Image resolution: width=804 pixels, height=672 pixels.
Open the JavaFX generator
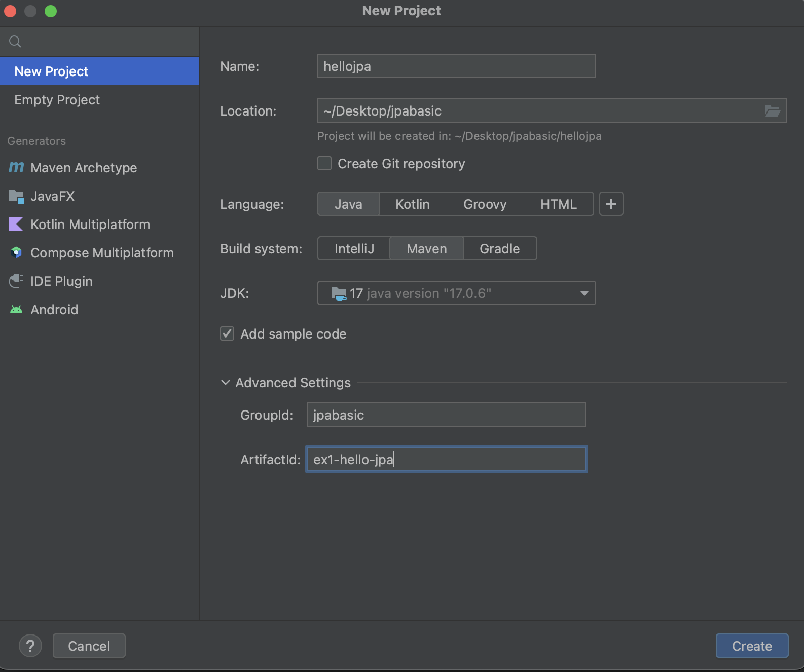99,196
